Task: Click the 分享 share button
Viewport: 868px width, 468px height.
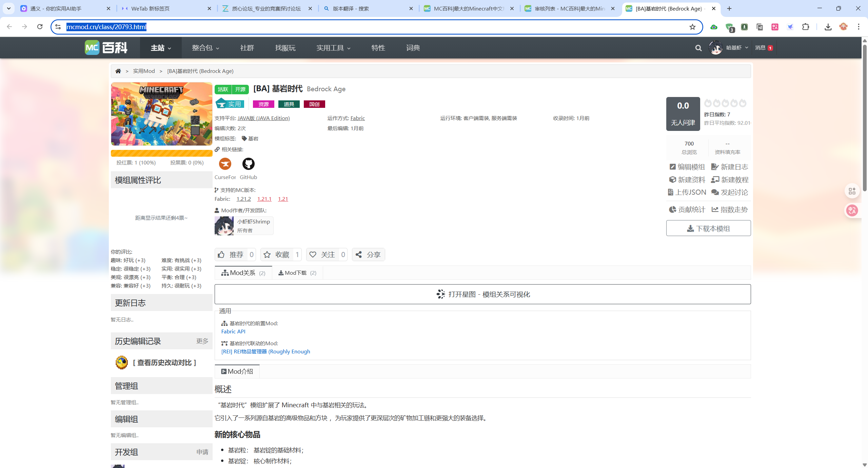Action: (x=368, y=255)
